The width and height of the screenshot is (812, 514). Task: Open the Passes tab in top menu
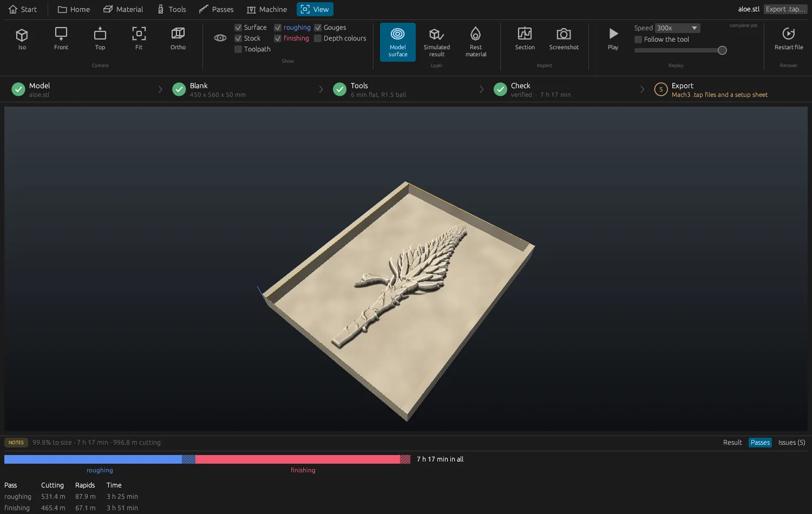coord(217,9)
